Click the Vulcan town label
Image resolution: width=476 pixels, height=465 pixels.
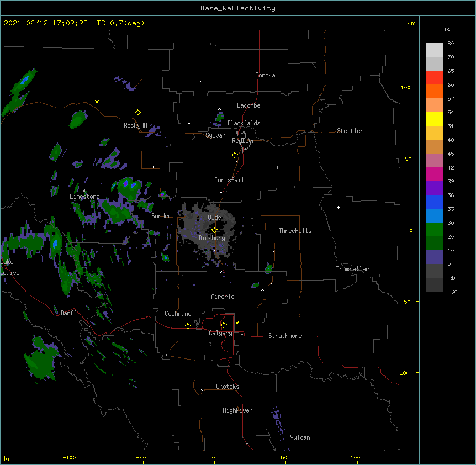(x=300, y=437)
